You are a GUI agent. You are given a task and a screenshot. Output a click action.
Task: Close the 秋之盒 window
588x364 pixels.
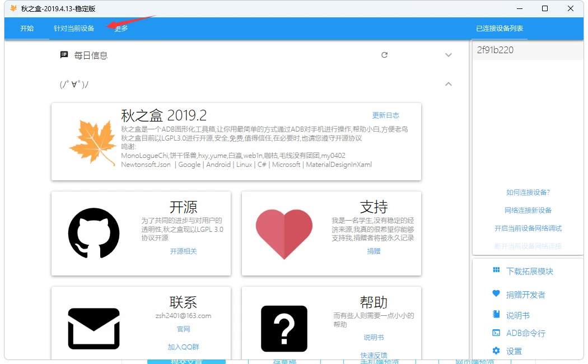[x=571, y=8]
